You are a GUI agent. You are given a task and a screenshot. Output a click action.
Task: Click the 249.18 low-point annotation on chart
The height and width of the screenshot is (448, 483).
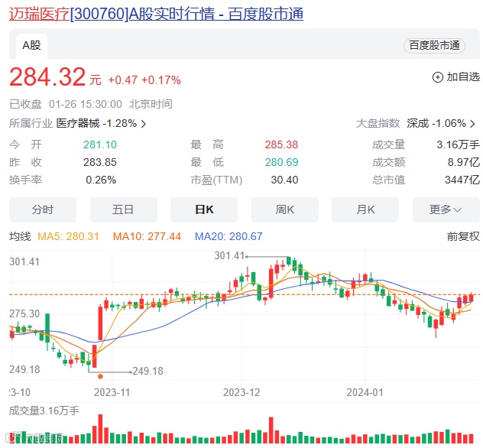point(147,371)
